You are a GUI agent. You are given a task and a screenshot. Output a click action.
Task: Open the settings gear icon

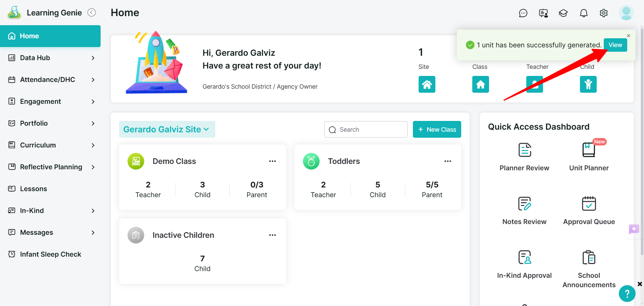604,13
